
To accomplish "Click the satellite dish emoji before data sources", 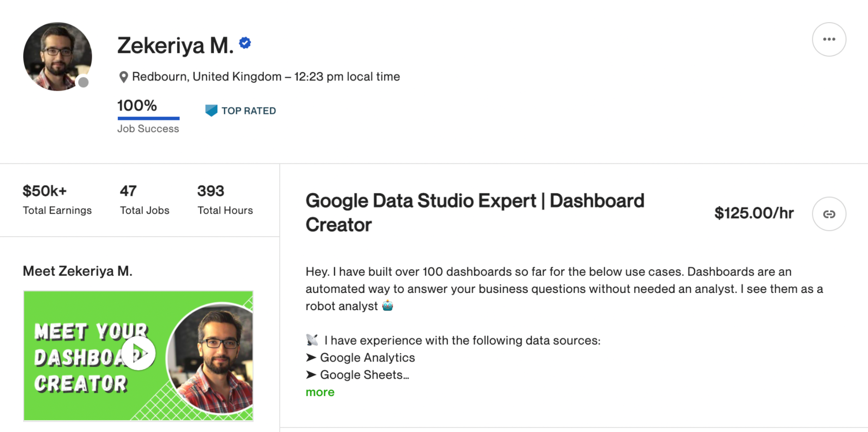I will click(312, 340).
